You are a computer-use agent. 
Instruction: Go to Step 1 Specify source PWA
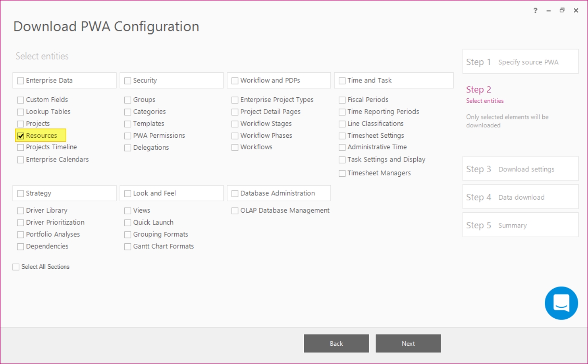click(x=520, y=62)
